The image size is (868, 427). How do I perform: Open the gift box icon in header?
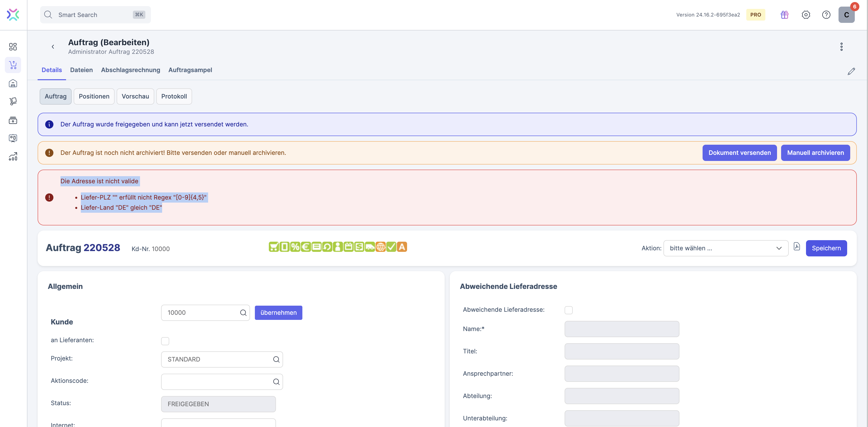pyautogui.click(x=784, y=15)
